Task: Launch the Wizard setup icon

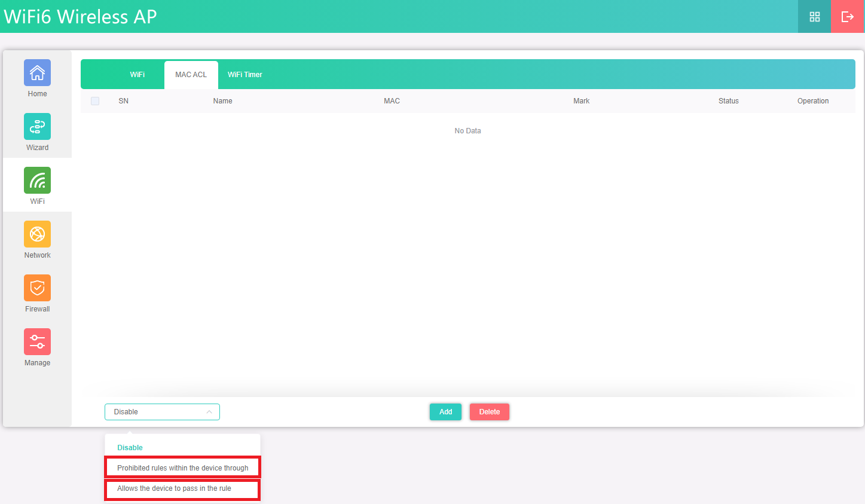Action: [37, 127]
